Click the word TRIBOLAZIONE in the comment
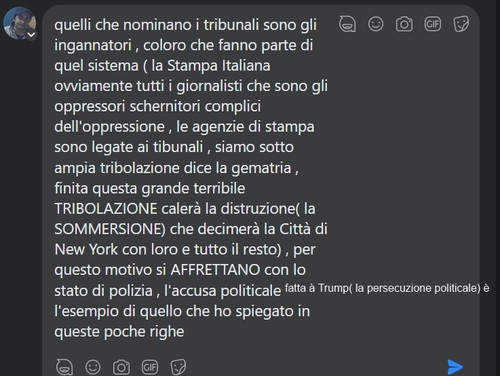The height and width of the screenshot is (376, 500). (106, 209)
